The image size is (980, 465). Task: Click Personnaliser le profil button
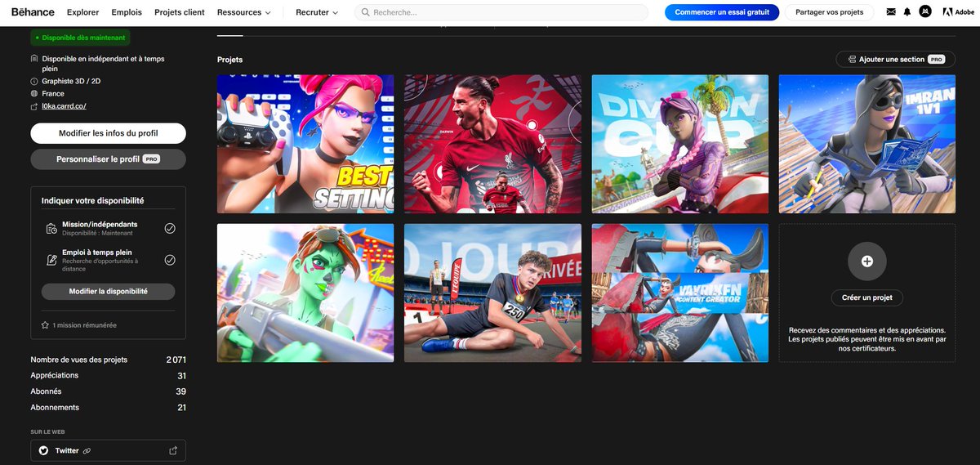coord(108,159)
